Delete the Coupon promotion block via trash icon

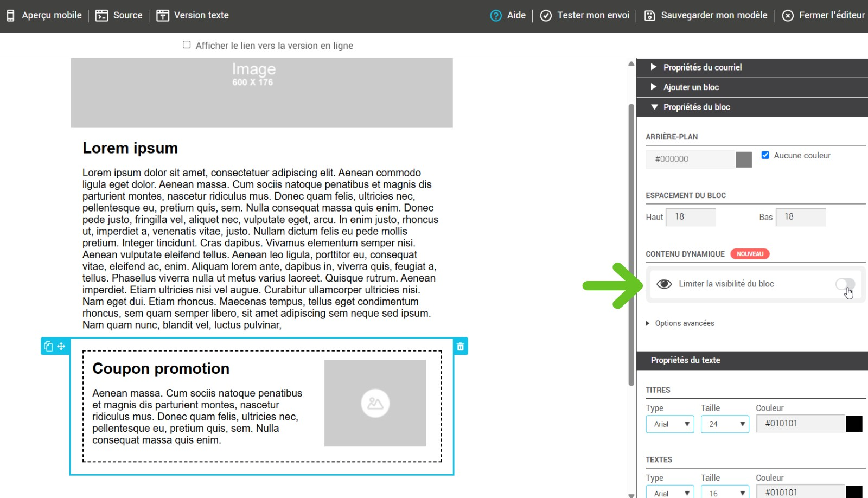click(x=460, y=347)
